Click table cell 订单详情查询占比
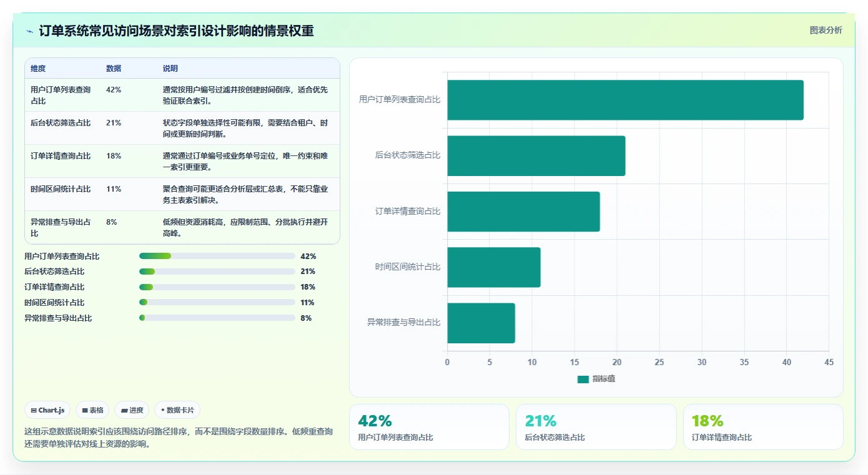 61,156
